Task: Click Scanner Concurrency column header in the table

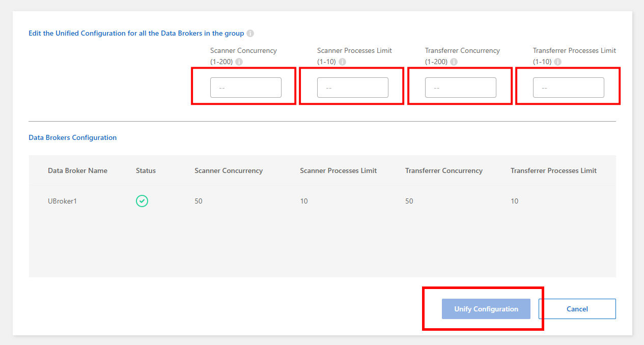Action: click(x=229, y=170)
